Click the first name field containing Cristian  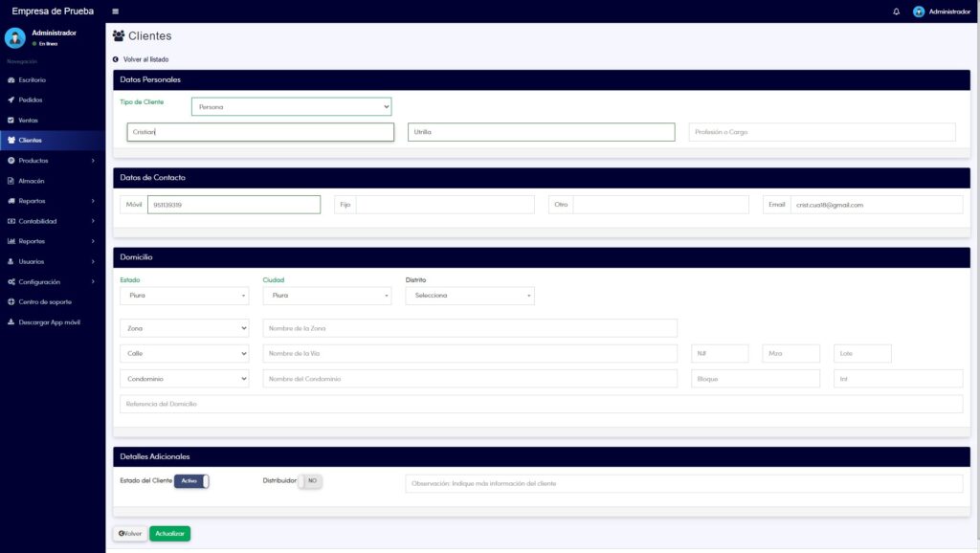260,132
